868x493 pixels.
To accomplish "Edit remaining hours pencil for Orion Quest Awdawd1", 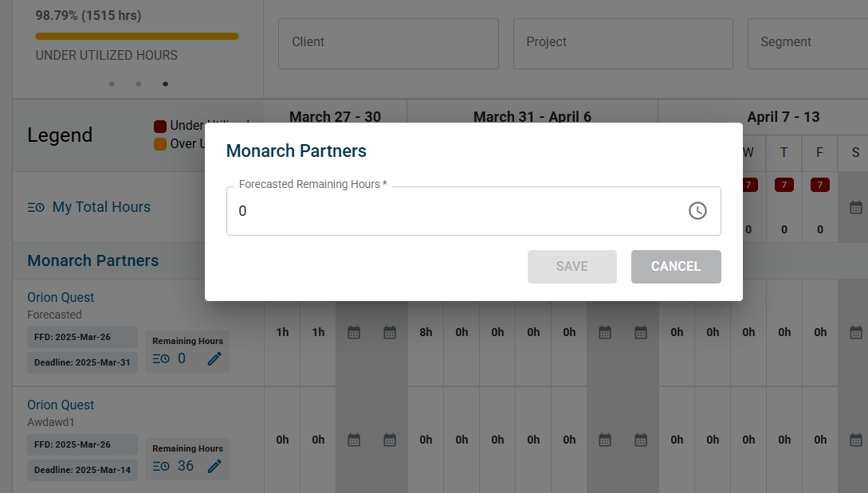I will pyautogui.click(x=214, y=466).
